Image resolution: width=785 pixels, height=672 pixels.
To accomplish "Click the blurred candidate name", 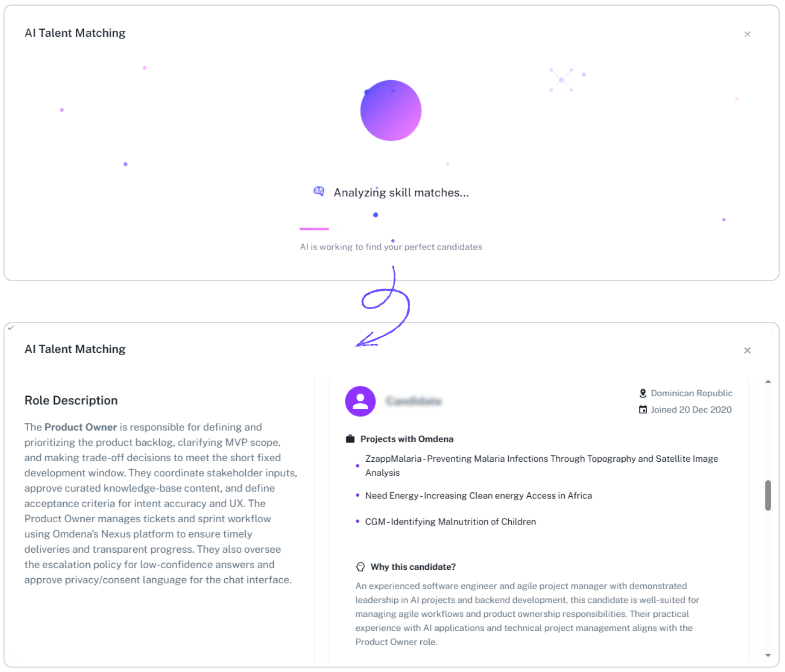I will pos(414,401).
